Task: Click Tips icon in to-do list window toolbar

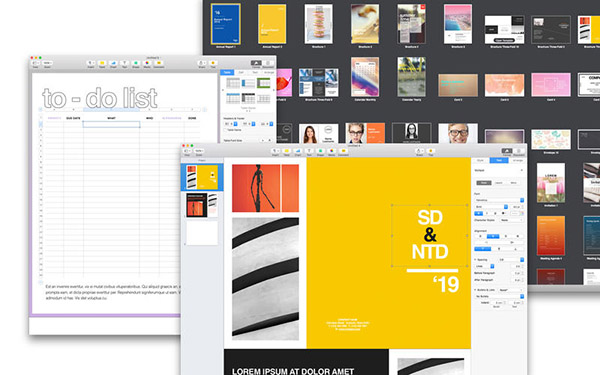Action: 213,63
